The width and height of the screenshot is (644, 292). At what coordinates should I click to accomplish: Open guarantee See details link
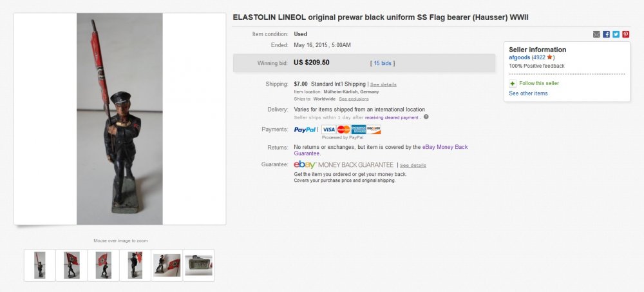413,166
